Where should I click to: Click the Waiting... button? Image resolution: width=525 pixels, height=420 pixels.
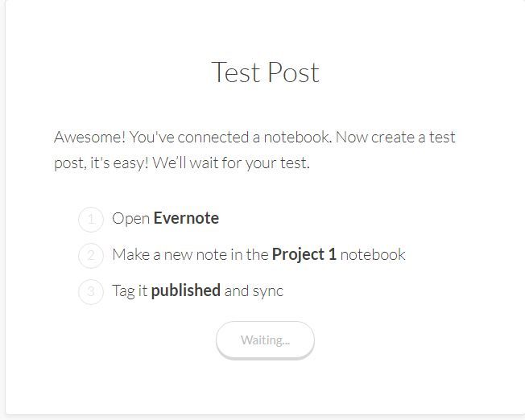[x=265, y=340]
